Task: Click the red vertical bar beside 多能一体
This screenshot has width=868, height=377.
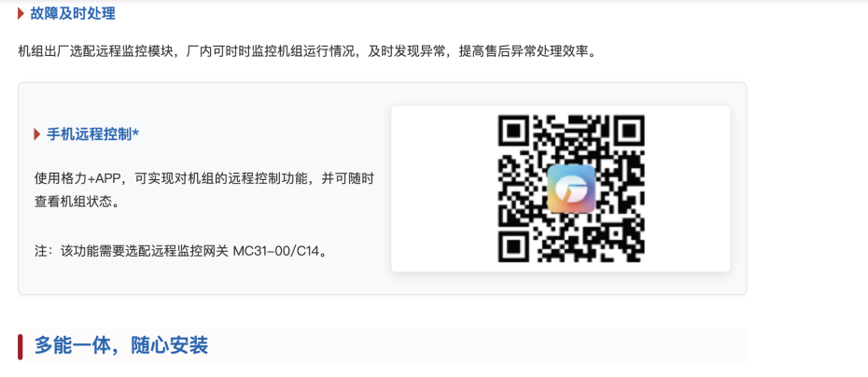Action: (21, 347)
